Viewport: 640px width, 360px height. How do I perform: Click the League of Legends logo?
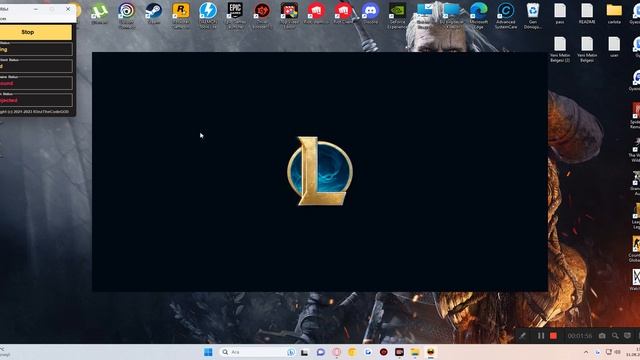point(320,171)
